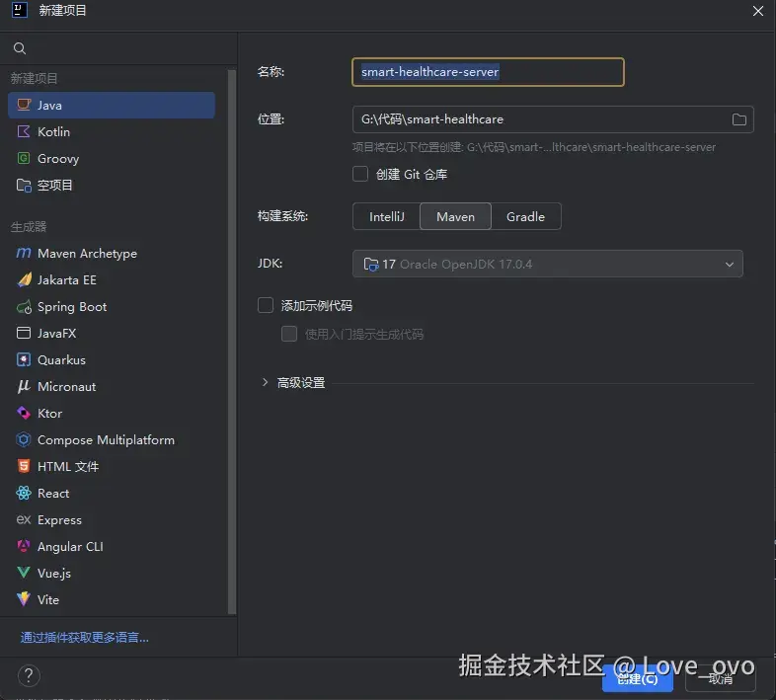Click the Maven Archetype m icon

tap(24, 254)
